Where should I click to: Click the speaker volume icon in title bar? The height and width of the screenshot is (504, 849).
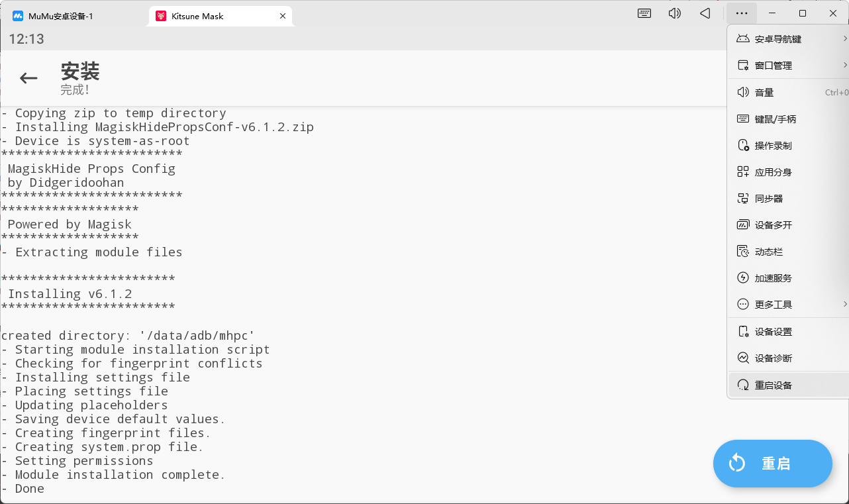pos(675,13)
